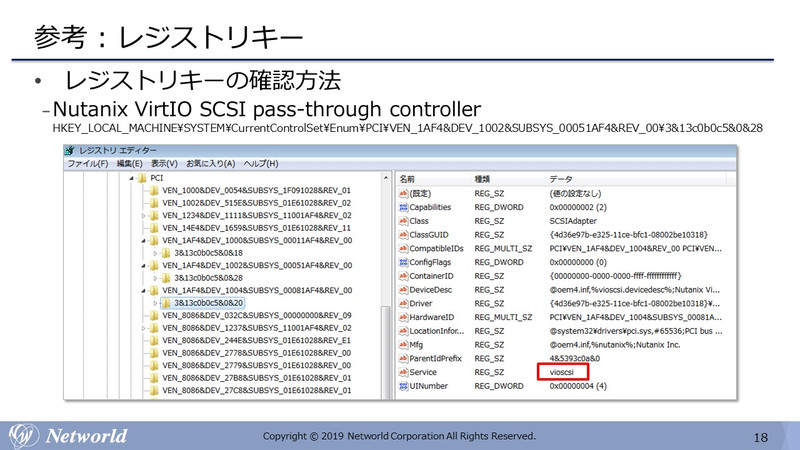Click folder icon of VEN_14E4&DEV_1659 key

click(154, 228)
